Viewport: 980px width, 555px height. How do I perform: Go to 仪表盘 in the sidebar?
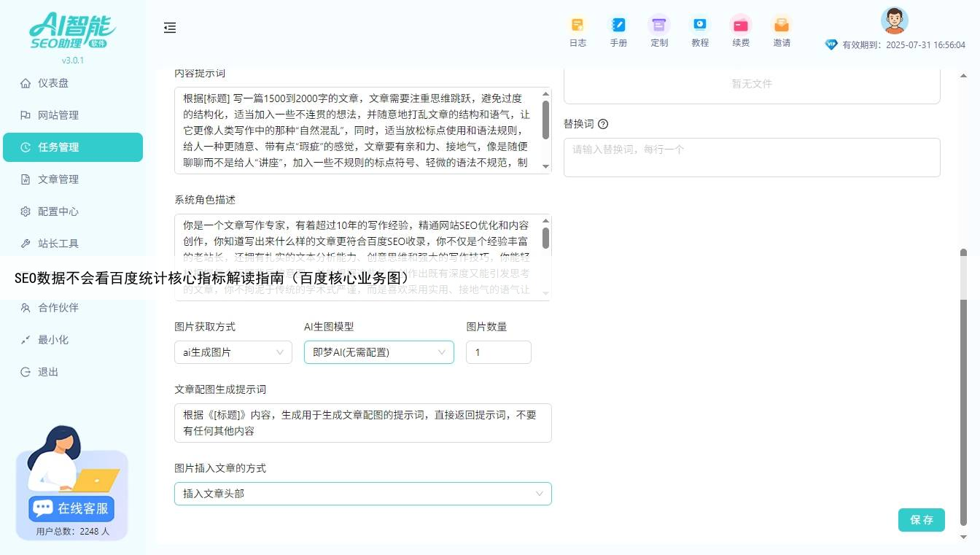(x=52, y=83)
